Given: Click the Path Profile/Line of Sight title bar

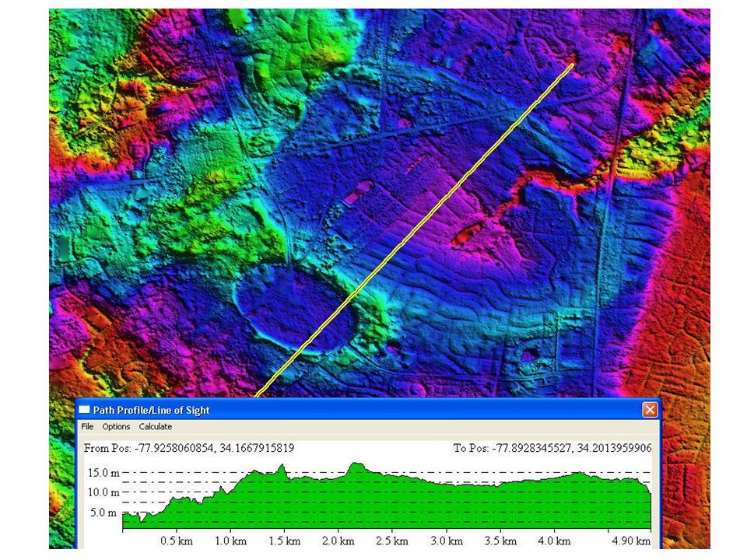Looking at the screenshot, I should tap(367, 410).
